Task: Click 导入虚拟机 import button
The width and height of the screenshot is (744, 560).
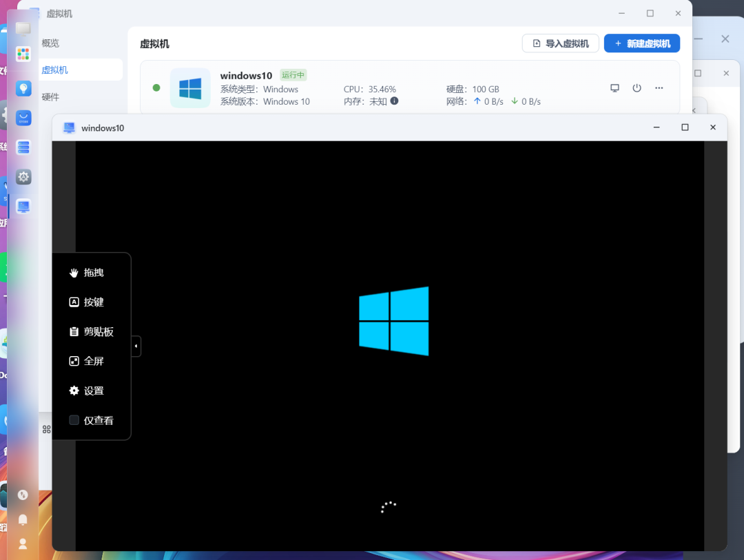Action: click(560, 43)
